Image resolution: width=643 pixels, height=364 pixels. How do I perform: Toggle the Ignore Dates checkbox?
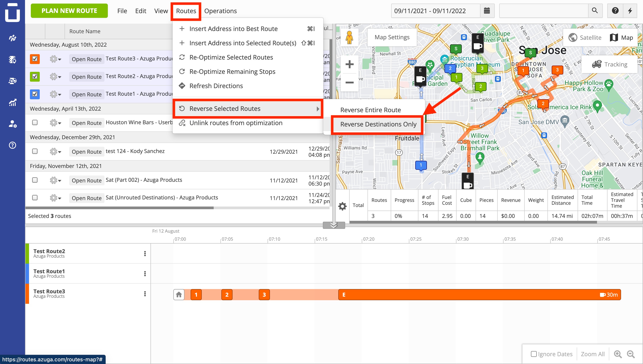534,354
